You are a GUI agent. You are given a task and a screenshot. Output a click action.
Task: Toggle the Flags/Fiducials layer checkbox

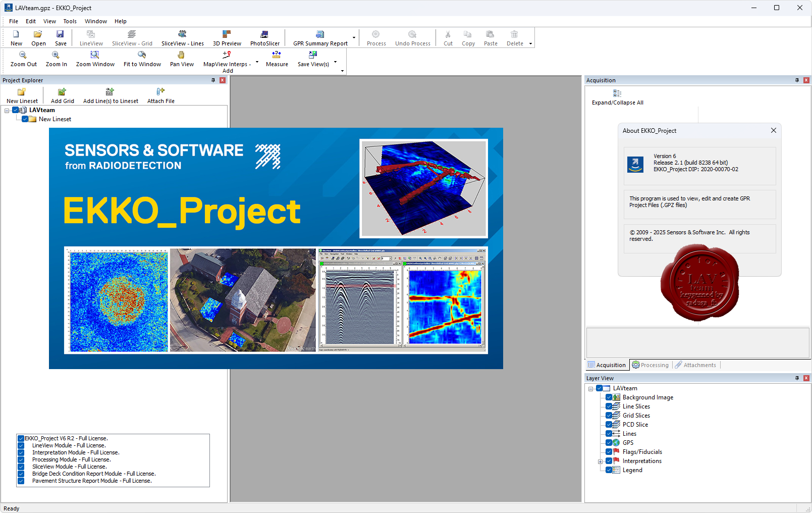click(609, 452)
